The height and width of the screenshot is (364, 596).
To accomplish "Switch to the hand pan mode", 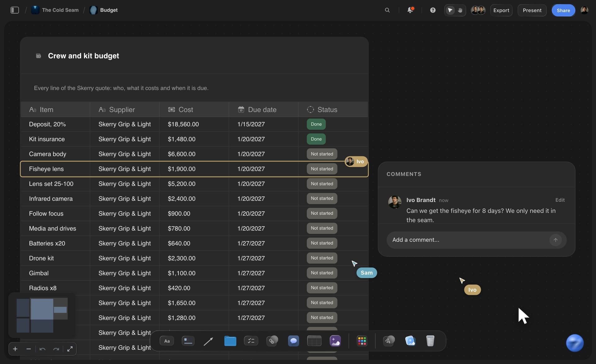I will coord(460,10).
